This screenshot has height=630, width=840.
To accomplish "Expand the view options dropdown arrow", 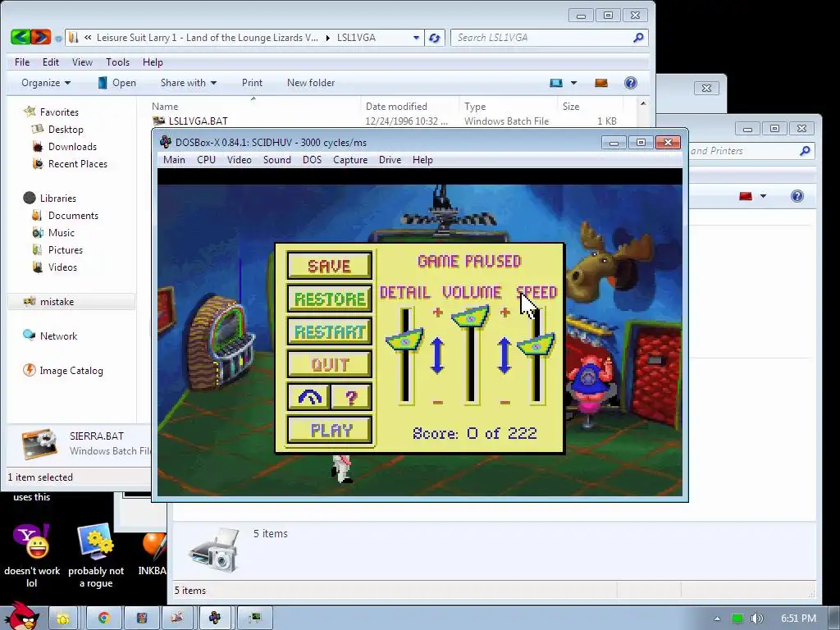I will 573,83.
